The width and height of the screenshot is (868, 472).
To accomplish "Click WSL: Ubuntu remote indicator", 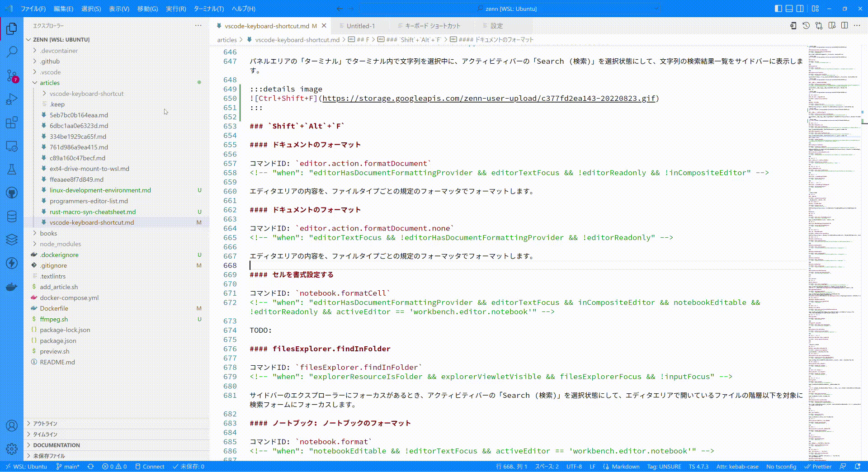I will click(26, 467).
